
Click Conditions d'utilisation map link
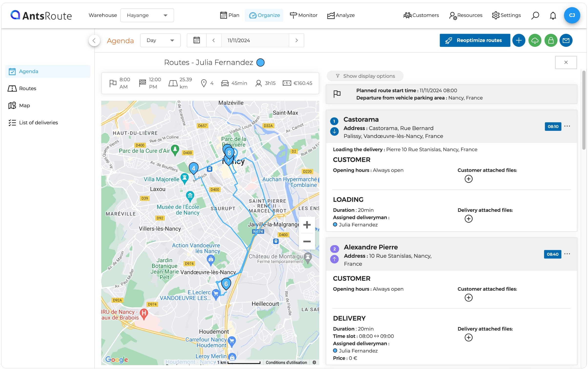click(286, 362)
